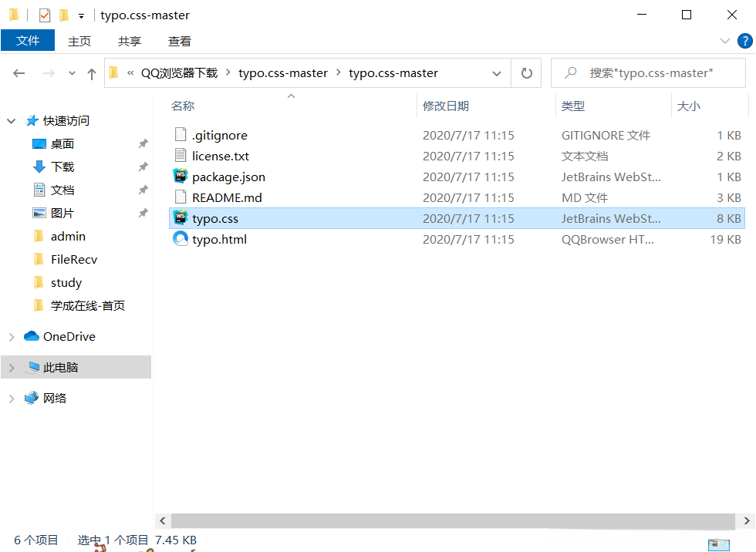The image size is (756, 552).
Task: Click the folder icon in the address bar
Action: click(x=114, y=72)
